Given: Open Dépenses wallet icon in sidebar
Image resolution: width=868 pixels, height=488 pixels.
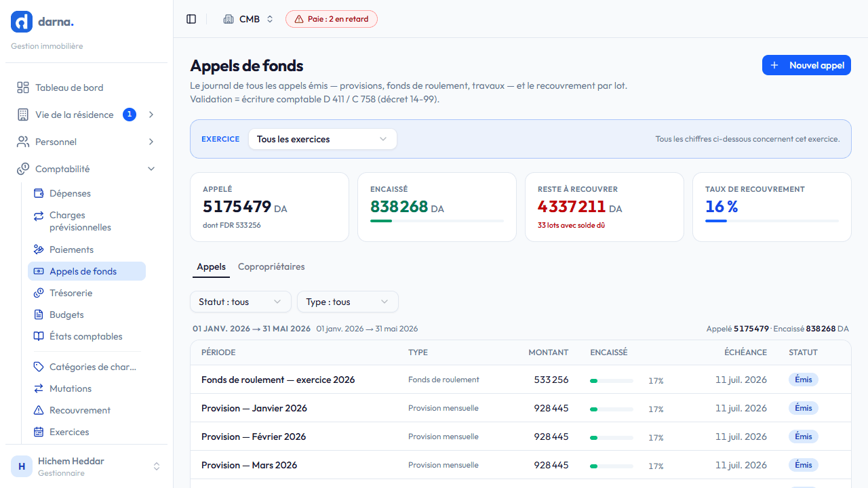Looking at the screenshot, I should click(x=39, y=193).
